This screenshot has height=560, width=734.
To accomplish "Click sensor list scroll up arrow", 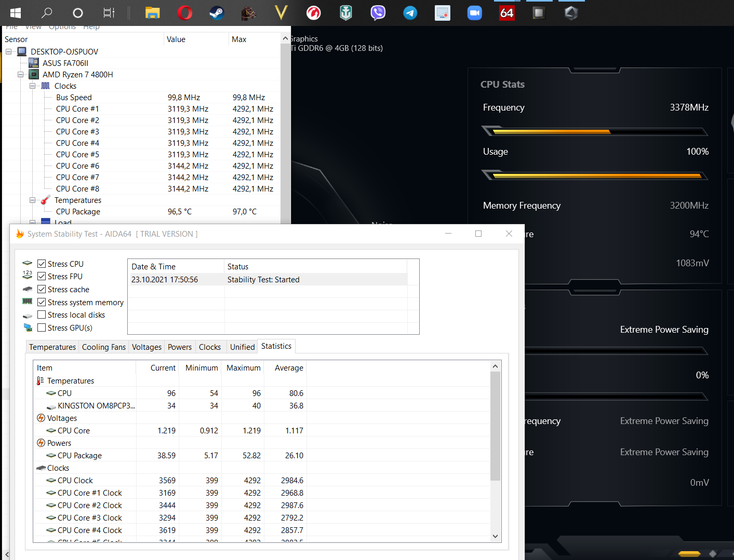I will 285,38.
